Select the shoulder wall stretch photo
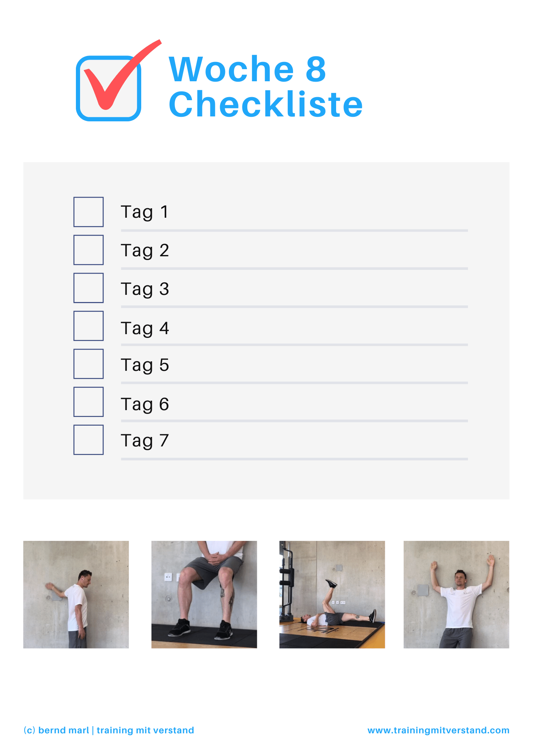534x756 pixels. click(76, 595)
